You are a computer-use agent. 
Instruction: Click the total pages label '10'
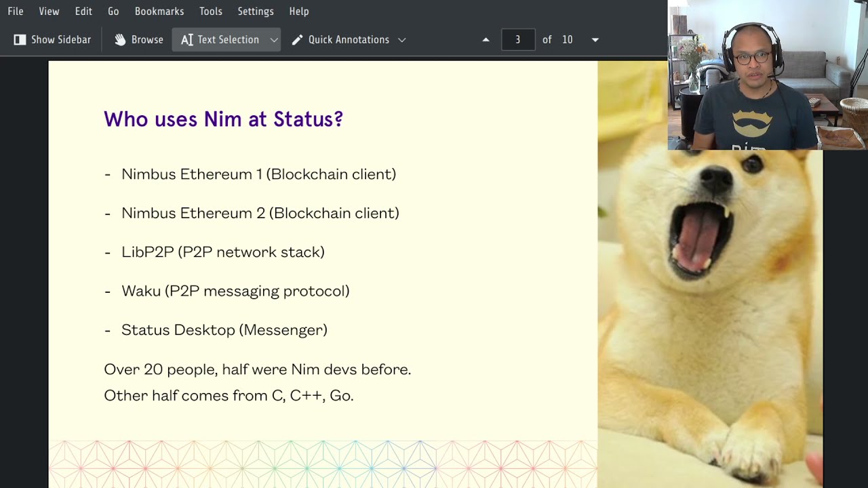tap(567, 40)
